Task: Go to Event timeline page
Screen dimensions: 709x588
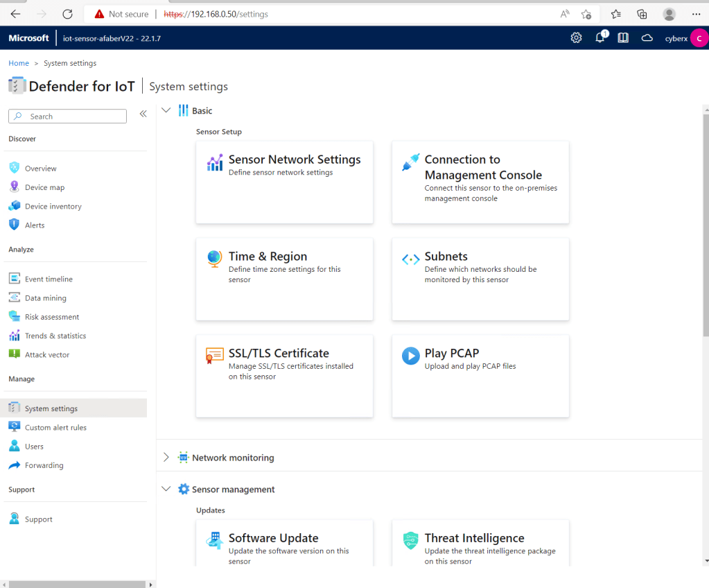Action: point(49,279)
